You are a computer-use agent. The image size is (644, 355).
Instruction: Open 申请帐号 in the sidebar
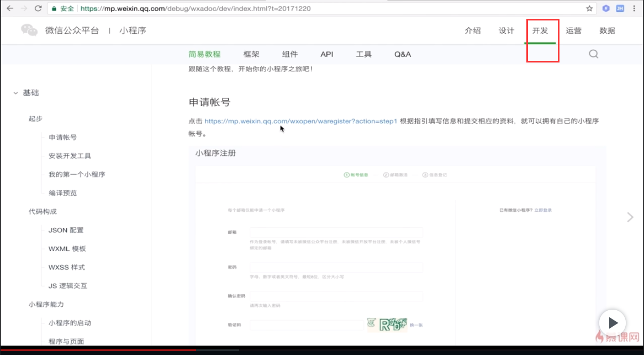click(62, 137)
